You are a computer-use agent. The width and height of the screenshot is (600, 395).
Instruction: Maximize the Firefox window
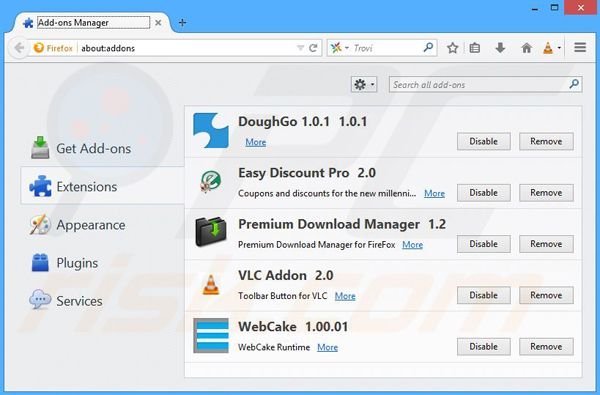[554, 7]
